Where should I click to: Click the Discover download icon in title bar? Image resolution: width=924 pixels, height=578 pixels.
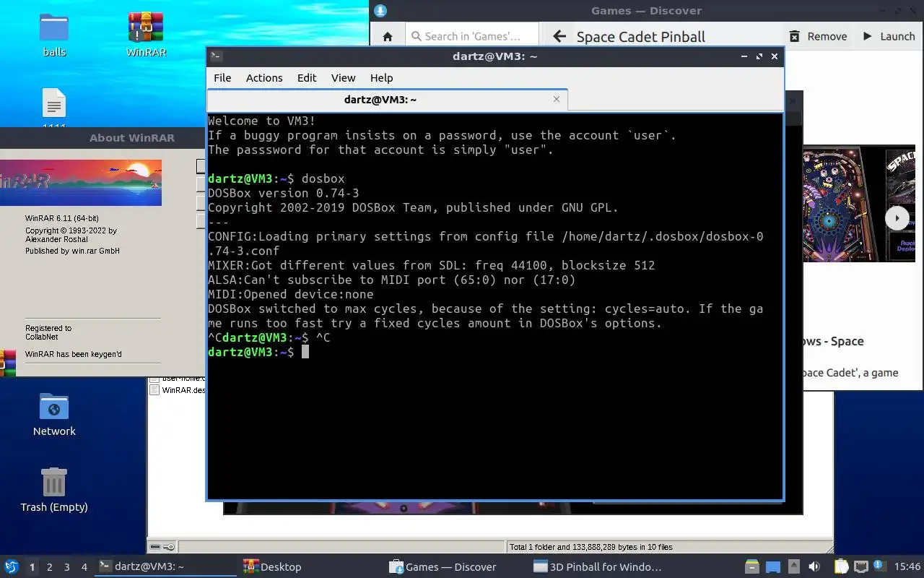[x=380, y=11]
